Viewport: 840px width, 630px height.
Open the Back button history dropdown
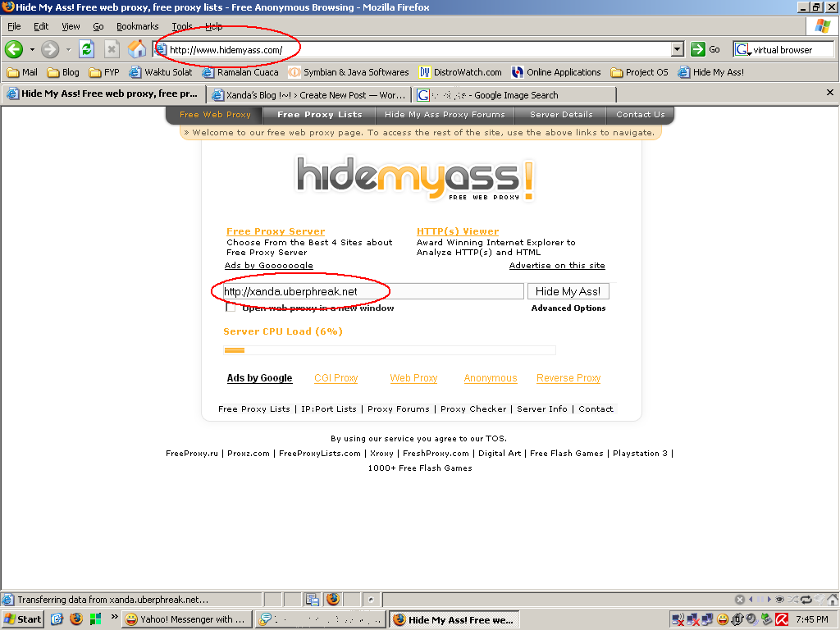[32, 50]
